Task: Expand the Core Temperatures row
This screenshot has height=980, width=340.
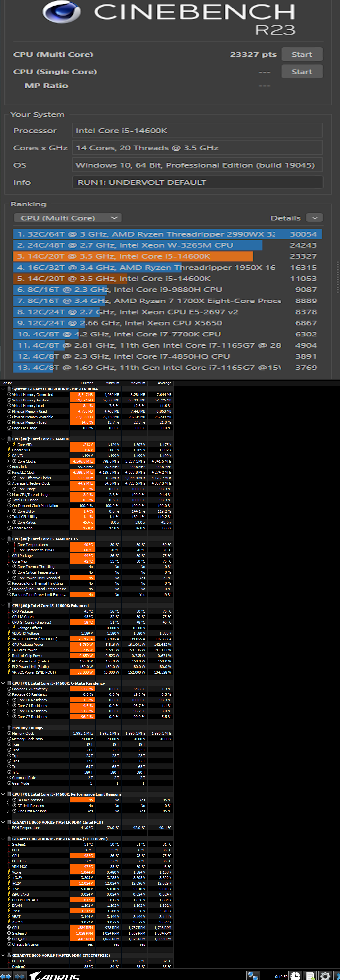Action: (8, 545)
